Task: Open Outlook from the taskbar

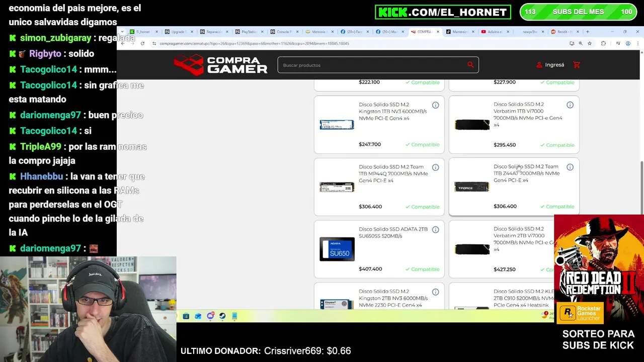Action: [x=198, y=316]
